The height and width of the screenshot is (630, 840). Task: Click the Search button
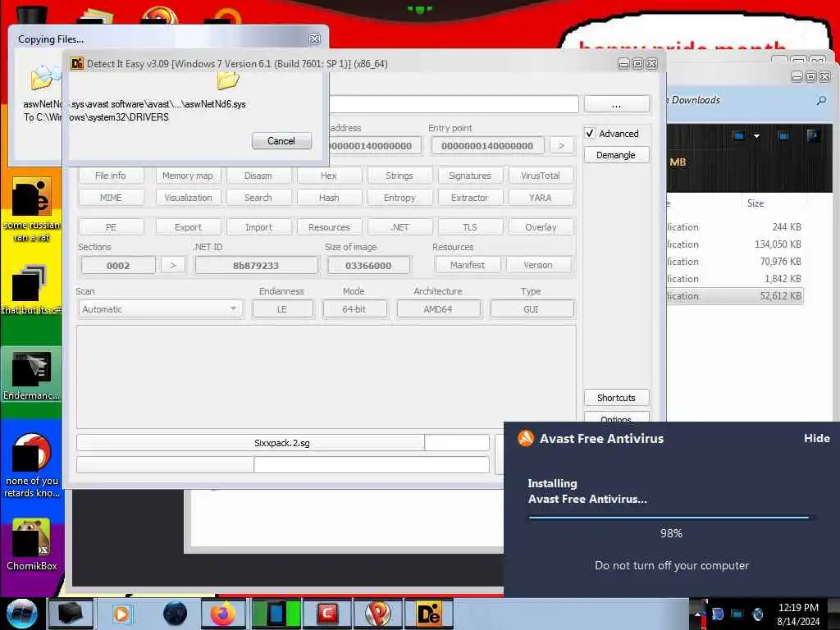[x=258, y=198]
